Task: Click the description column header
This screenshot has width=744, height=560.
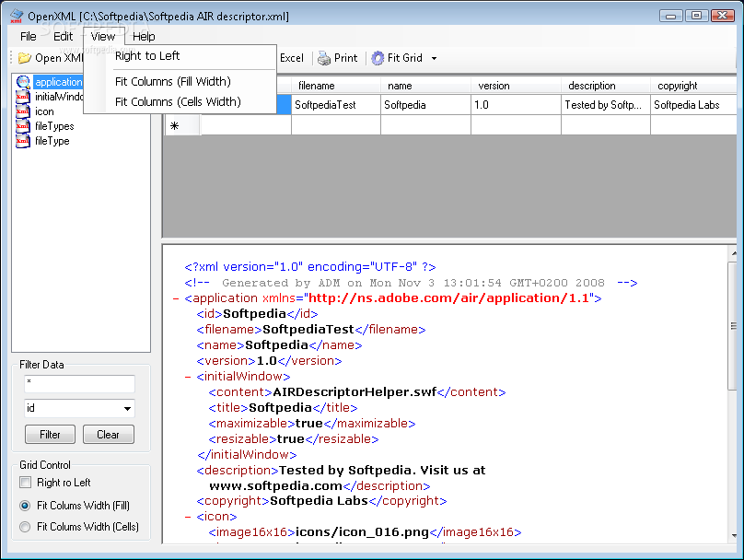Action: click(x=606, y=86)
